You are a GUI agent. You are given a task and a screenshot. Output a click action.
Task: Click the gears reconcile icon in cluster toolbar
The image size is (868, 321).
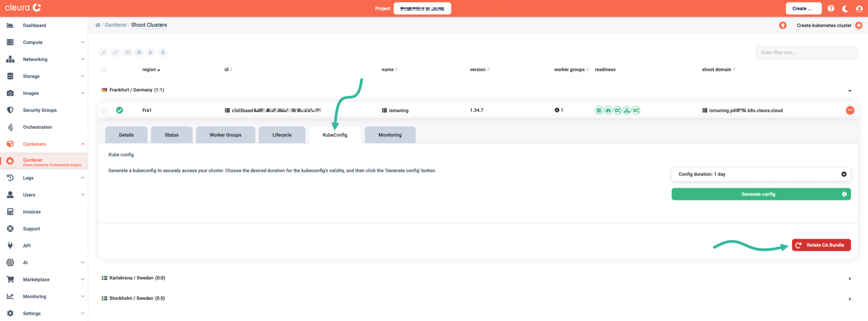tap(127, 52)
